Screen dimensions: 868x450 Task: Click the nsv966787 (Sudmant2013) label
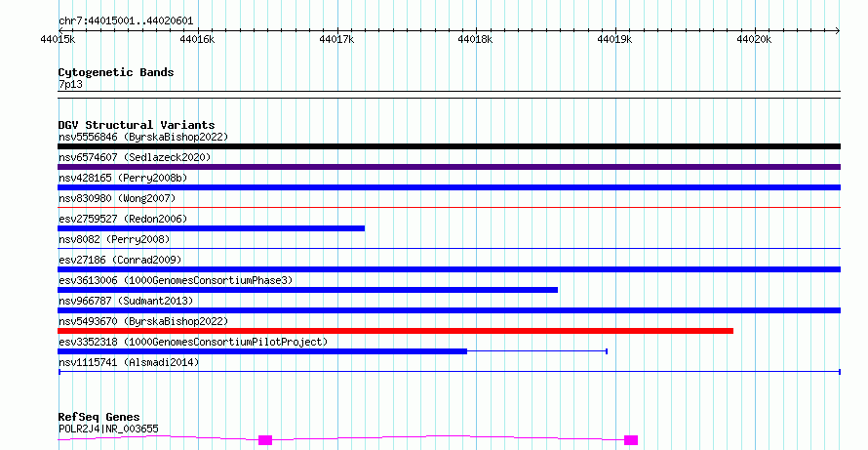(126, 301)
